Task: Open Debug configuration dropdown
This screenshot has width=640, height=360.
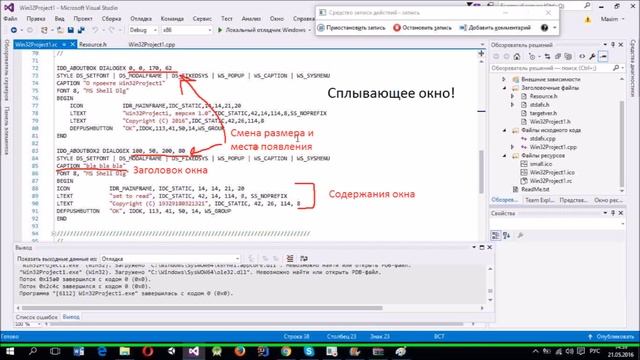Action: pyautogui.click(x=143, y=30)
